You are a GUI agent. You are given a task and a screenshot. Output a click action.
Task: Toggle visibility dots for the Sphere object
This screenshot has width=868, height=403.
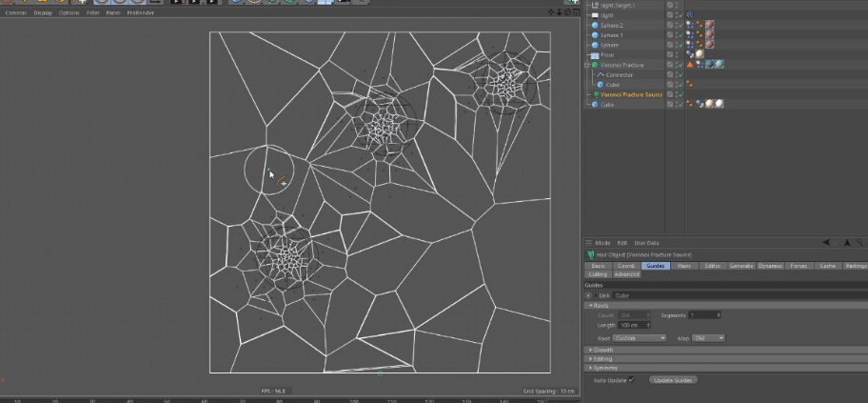(x=676, y=45)
